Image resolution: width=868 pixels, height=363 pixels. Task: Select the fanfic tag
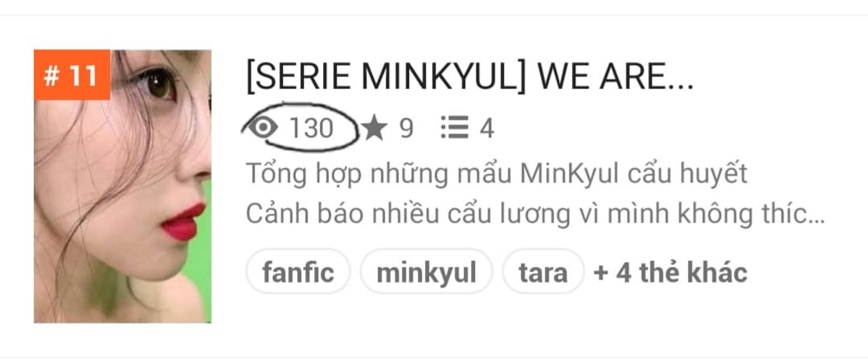(x=298, y=271)
